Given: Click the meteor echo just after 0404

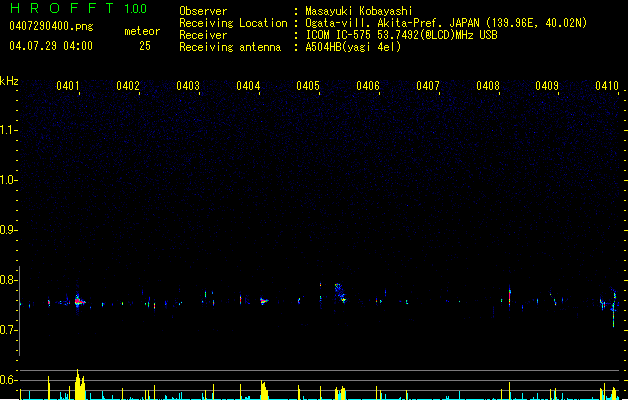Looking at the screenshot, I should 264,301.
